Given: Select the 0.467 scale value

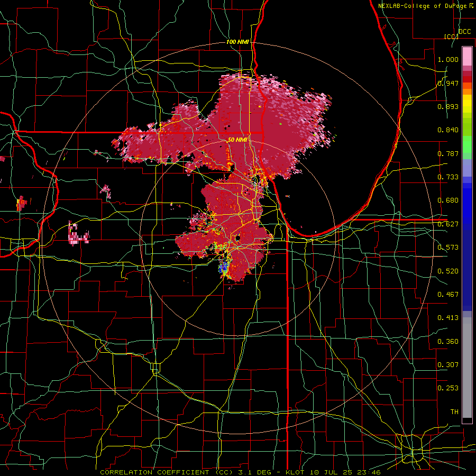Looking at the screenshot, I should pos(448,295).
